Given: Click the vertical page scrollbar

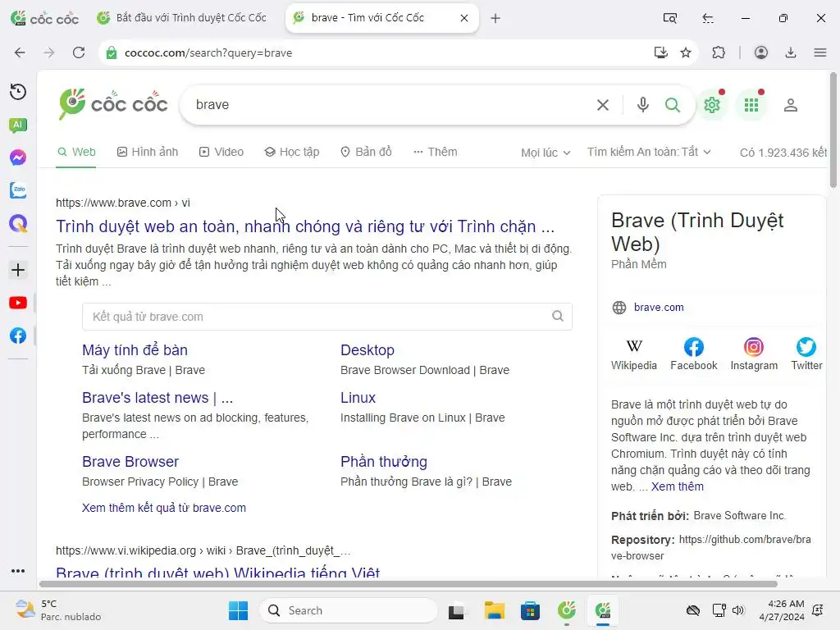Looking at the screenshot, I should coord(833,130).
